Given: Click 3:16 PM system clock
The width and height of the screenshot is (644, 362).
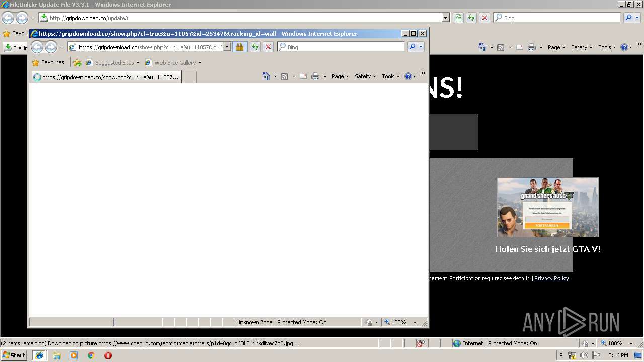Looking at the screenshot, I should tap(618, 355).
